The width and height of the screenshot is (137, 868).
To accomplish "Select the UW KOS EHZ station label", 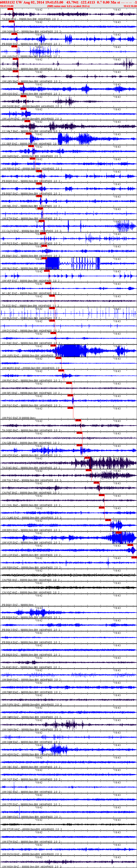I will pyautogui.click(x=31, y=94).
